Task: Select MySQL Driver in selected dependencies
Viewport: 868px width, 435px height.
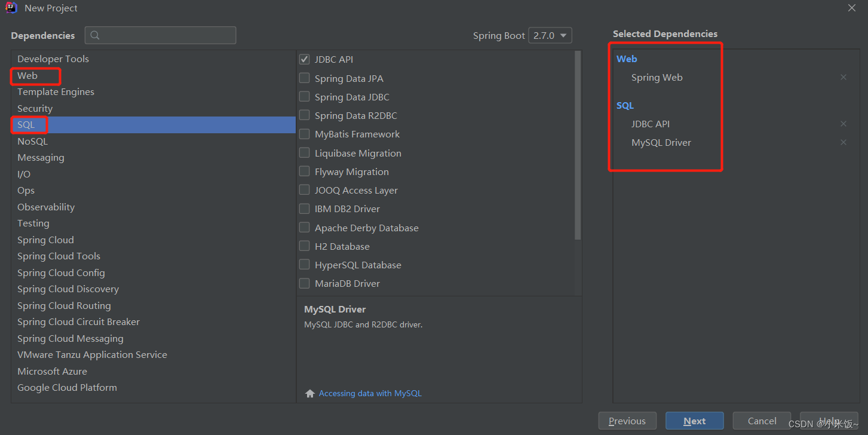Action: (661, 142)
